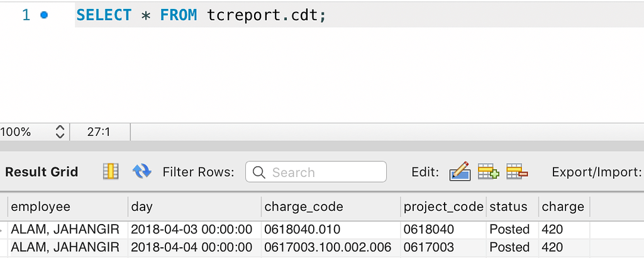Click the Edit current row pencil icon
Screen dimensions: 644x258
click(460, 171)
